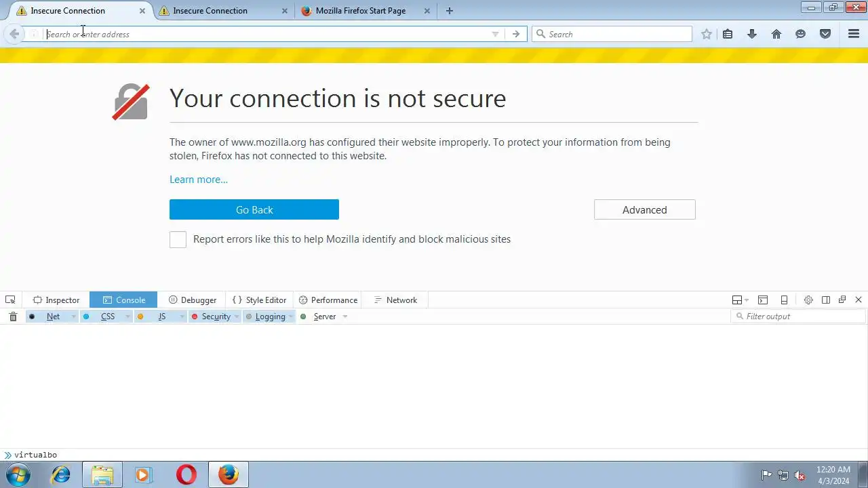868x488 pixels.
Task: Click the Action Center flag icon
Action: [x=767, y=475]
